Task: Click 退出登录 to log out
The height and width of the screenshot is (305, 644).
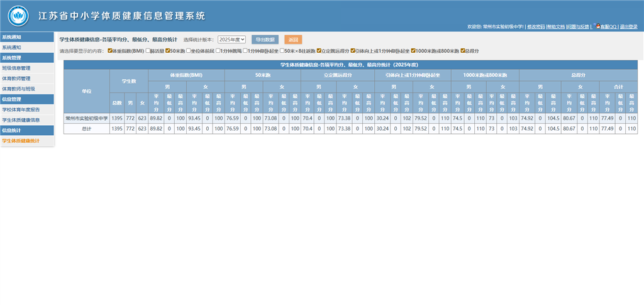Action: click(x=628, y=27)
